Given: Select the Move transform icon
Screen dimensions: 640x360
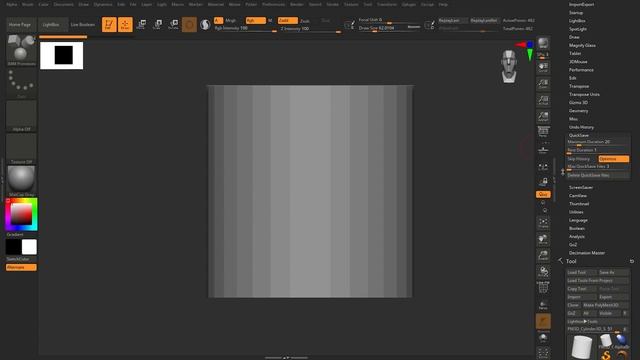Looking at the screenshot, I should point(142,24).
